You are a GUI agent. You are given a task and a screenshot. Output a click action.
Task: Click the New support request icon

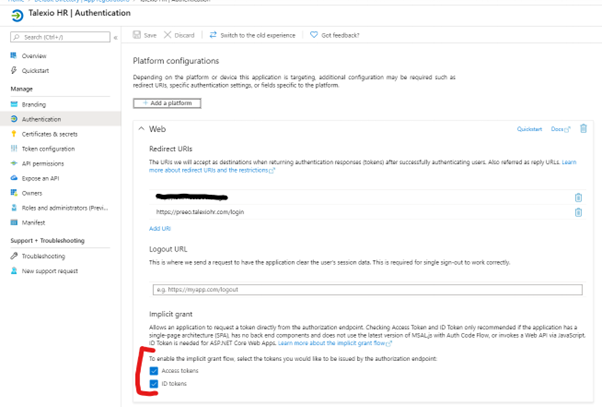coord(14,271)
